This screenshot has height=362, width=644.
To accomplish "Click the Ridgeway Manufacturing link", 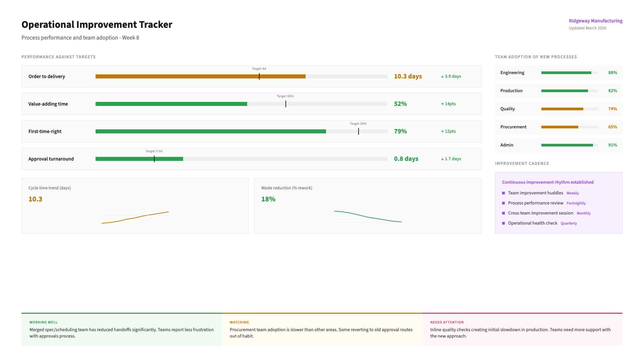I will [x=595, y=21].
